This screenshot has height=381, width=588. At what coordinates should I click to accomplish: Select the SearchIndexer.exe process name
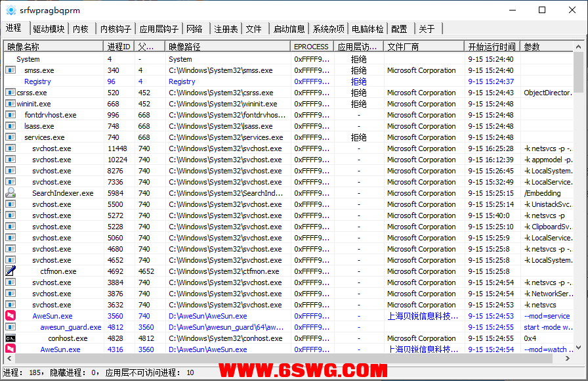pyautogui.click(x=62, y=193)
